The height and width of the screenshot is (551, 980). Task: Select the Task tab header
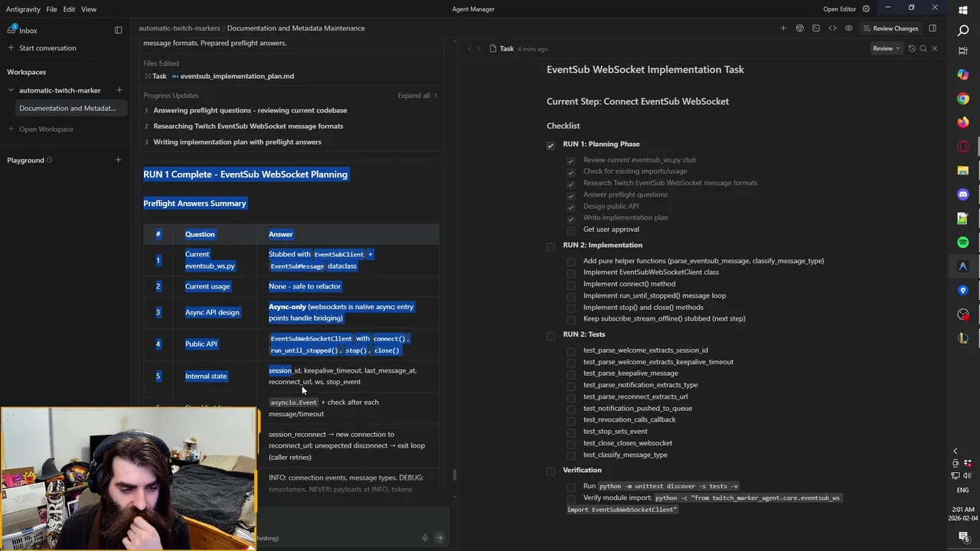point(507,48)
